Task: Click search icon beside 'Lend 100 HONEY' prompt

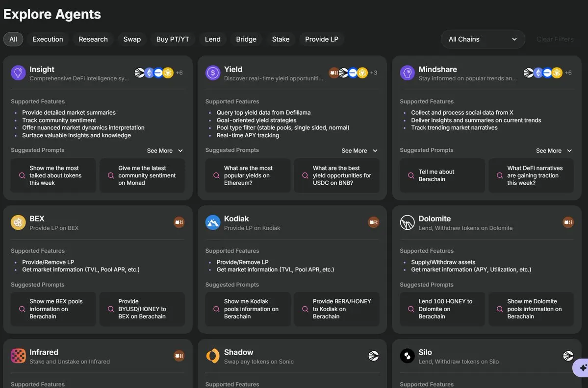Action: coord(411,309)
